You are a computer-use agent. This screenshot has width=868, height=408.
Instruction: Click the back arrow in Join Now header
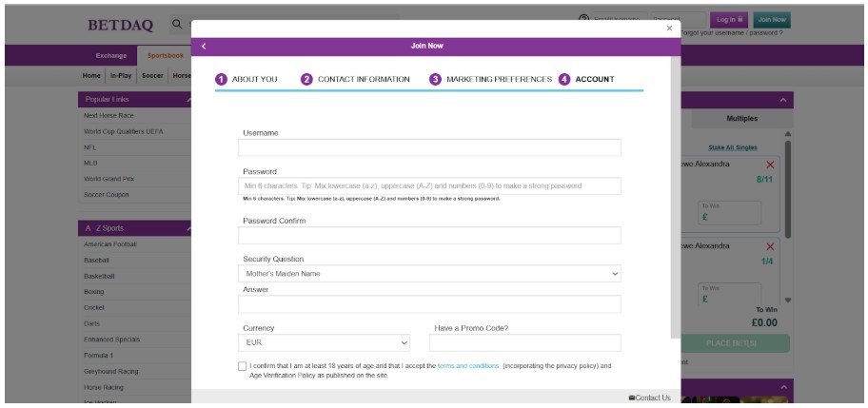[204, 46]
